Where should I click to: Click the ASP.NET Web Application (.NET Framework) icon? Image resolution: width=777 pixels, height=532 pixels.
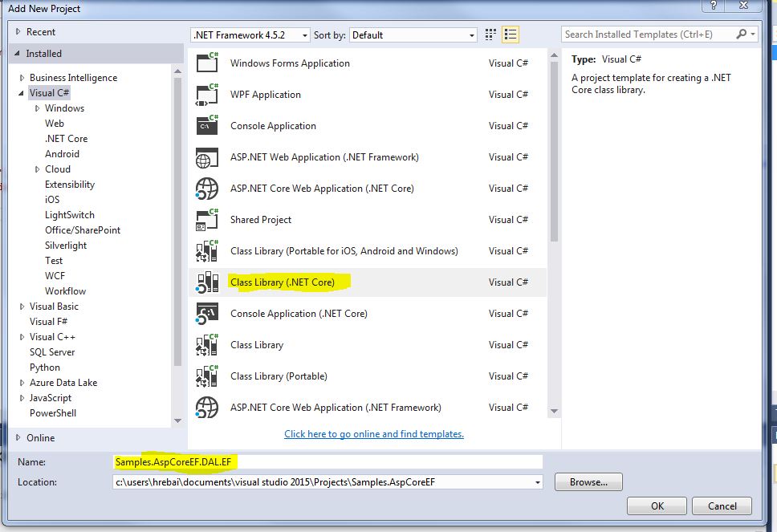click(207, 157)
